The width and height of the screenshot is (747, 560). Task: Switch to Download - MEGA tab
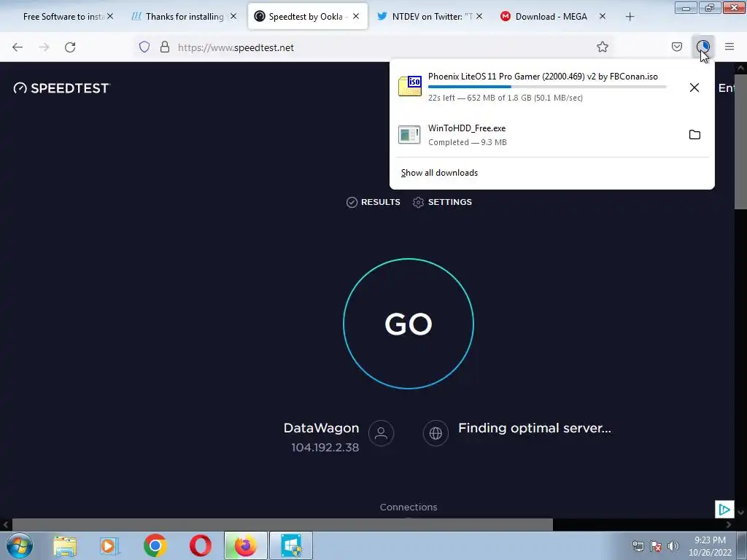tap(546, 17)
